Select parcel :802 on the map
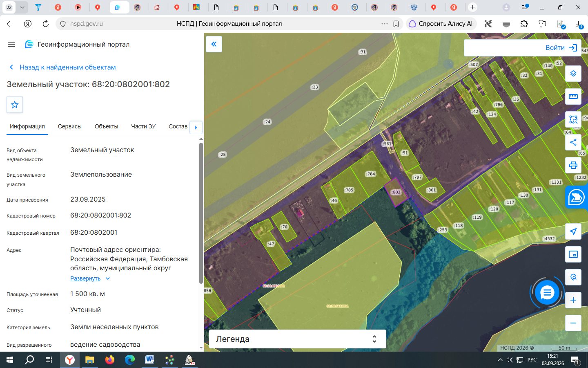 [x=396, y=192]
